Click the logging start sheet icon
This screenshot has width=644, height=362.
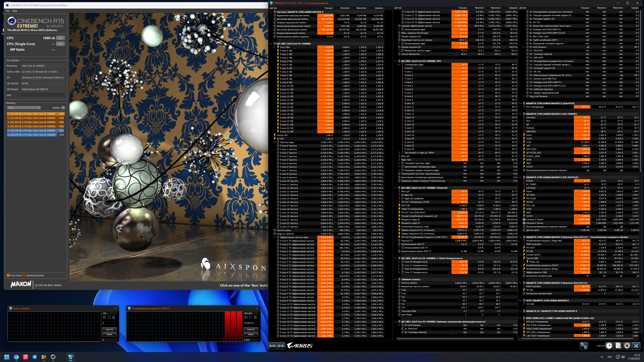[x=618, y=346]
